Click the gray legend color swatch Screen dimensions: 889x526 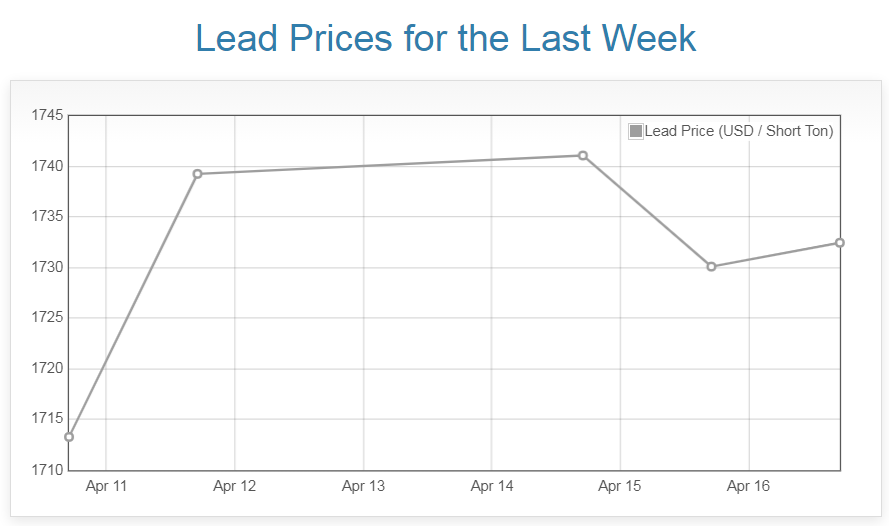tap(636, 131)
